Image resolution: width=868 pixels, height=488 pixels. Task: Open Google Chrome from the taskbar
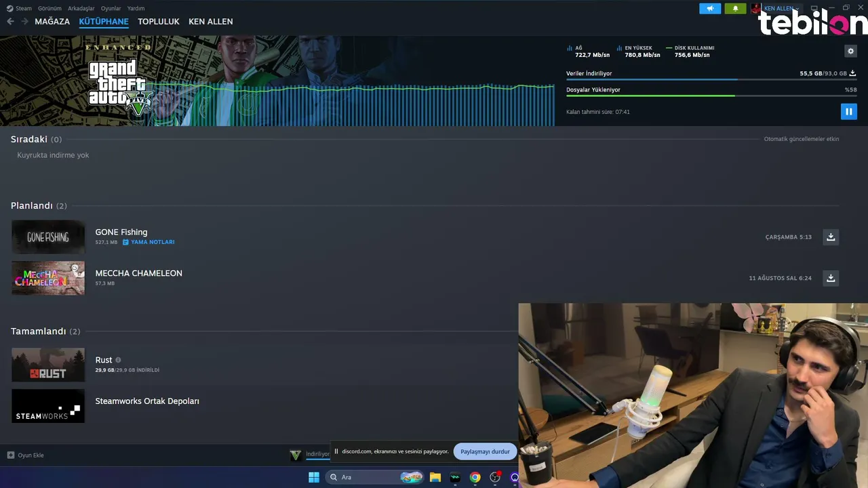click(x=475, y=477)
